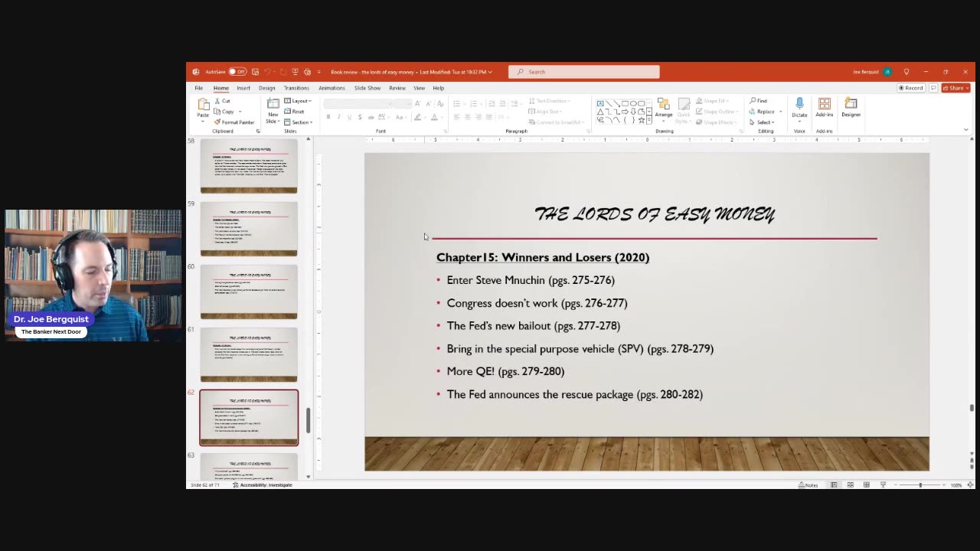Click Cut in the Clipboard group
This screenshot has height=551, width=980.
point(222,101)
